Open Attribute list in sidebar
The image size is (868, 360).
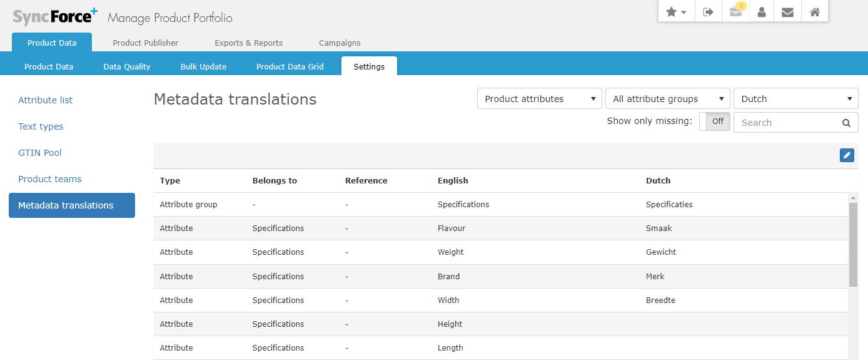click(46, 100)
